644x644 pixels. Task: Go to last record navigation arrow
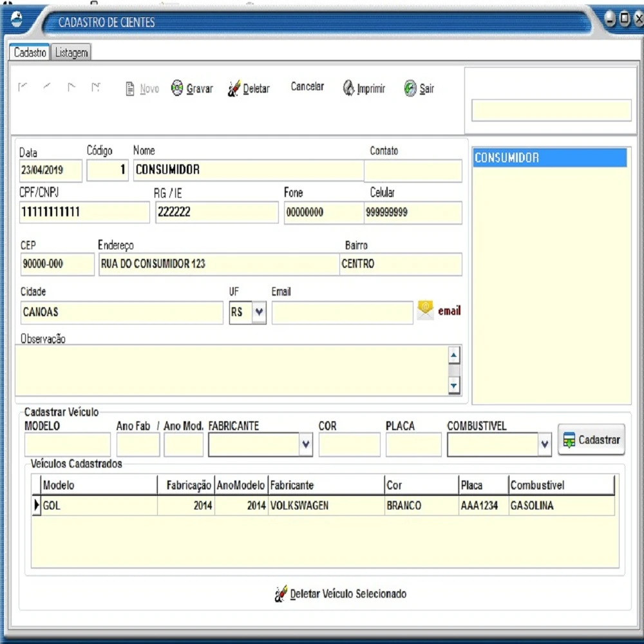pyautogui.click(x=95, y=88)
